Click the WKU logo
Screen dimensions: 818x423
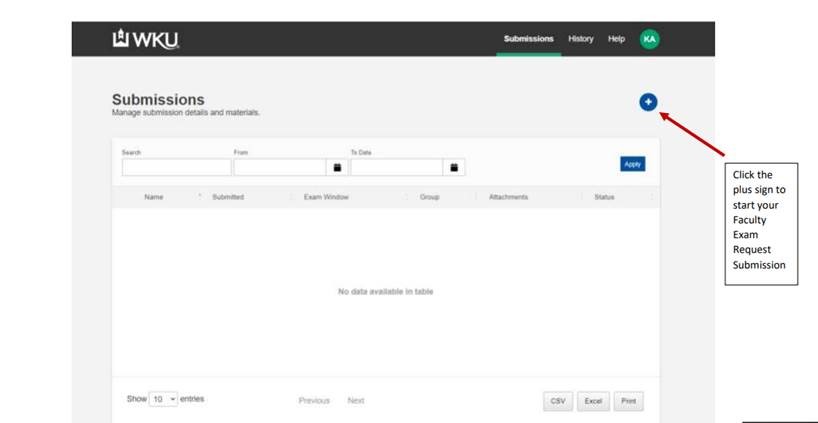pos(146,39)
